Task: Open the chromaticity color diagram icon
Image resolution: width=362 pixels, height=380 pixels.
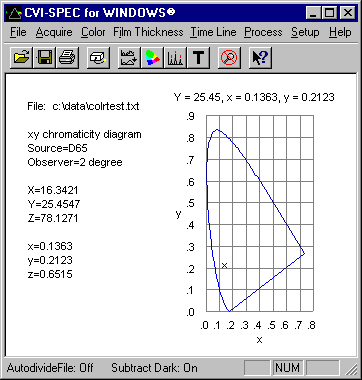Action: [x=152, y=57]
